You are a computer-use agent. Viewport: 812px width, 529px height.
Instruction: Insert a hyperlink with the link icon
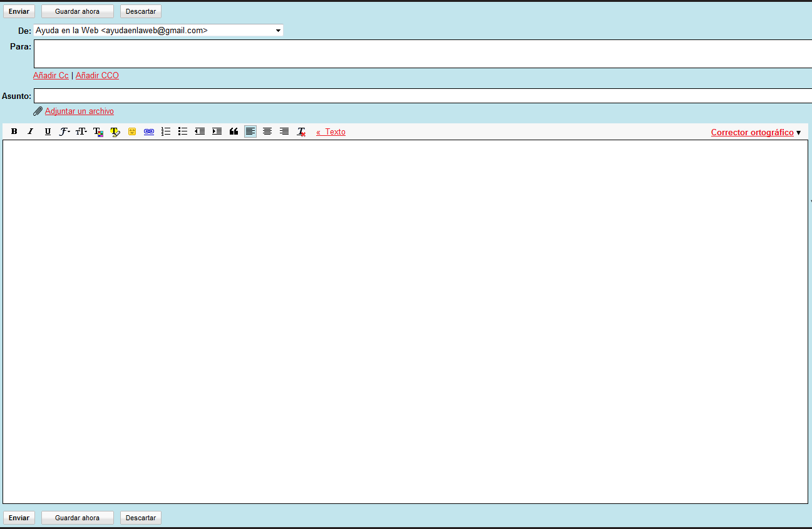(x=149, y=131)
